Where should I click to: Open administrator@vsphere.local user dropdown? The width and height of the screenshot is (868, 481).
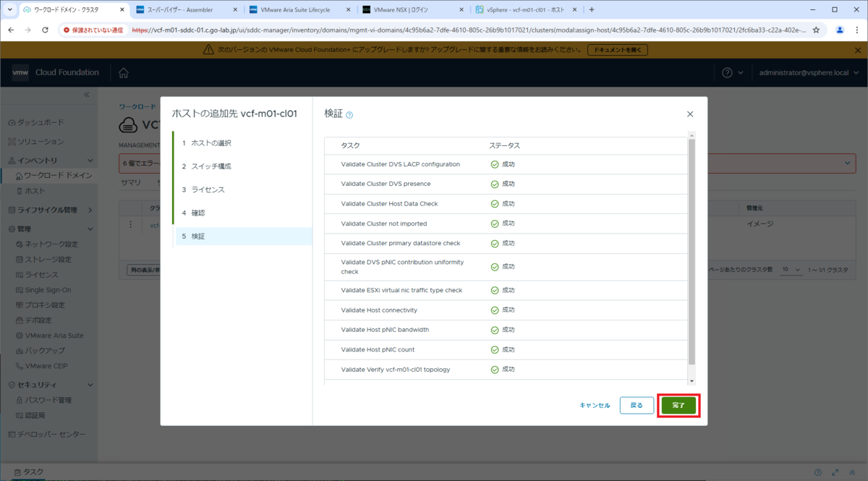click(x=809, y=73)
